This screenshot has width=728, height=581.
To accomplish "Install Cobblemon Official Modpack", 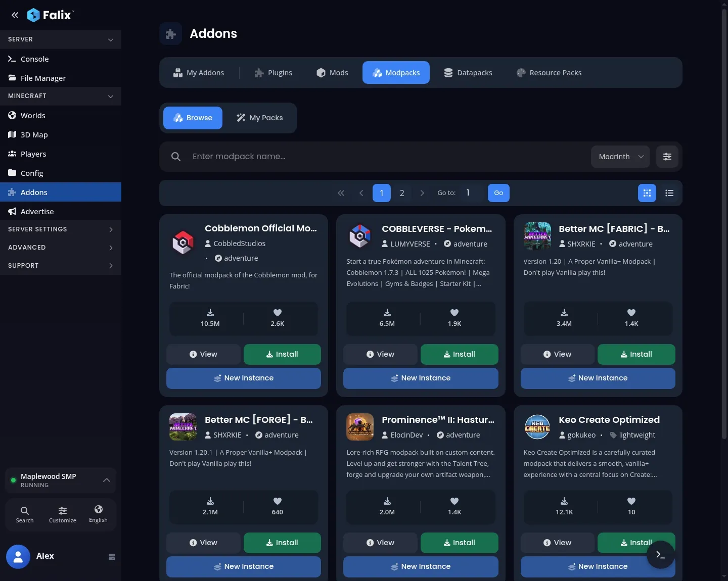I will (282, 354).
